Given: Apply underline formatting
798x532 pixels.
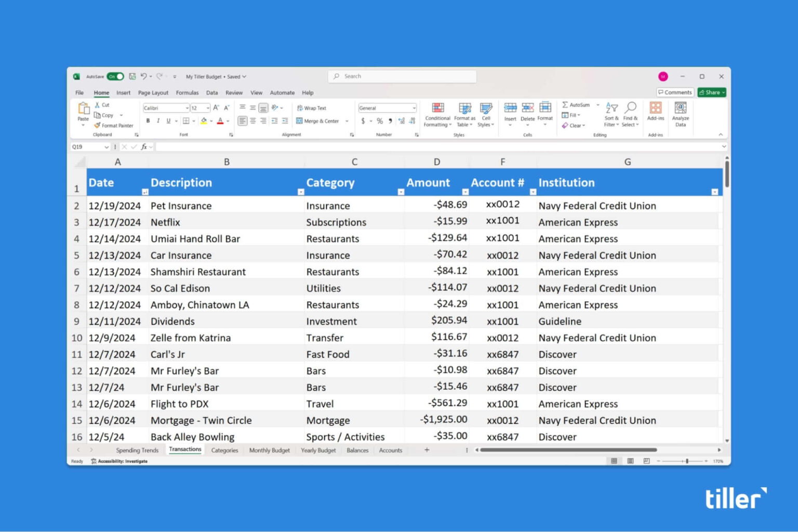Looking at the screenshot, I should 168,121.
